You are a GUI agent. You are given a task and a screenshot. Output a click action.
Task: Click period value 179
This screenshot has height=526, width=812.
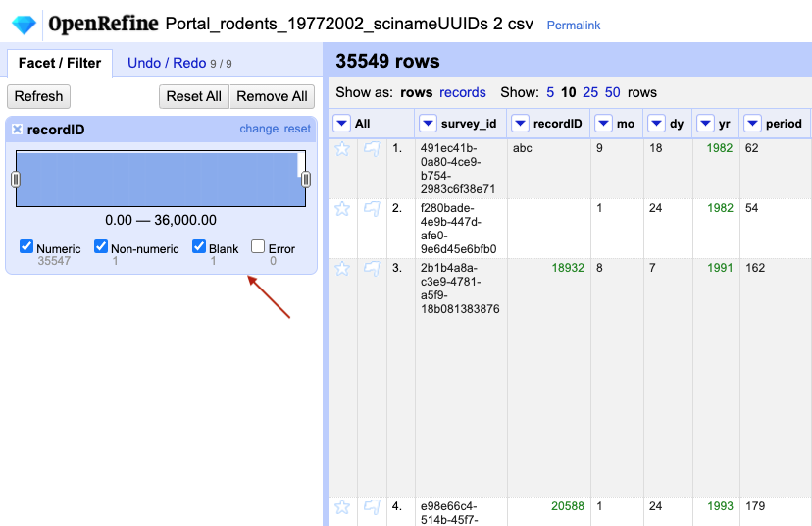click(755, 506)
